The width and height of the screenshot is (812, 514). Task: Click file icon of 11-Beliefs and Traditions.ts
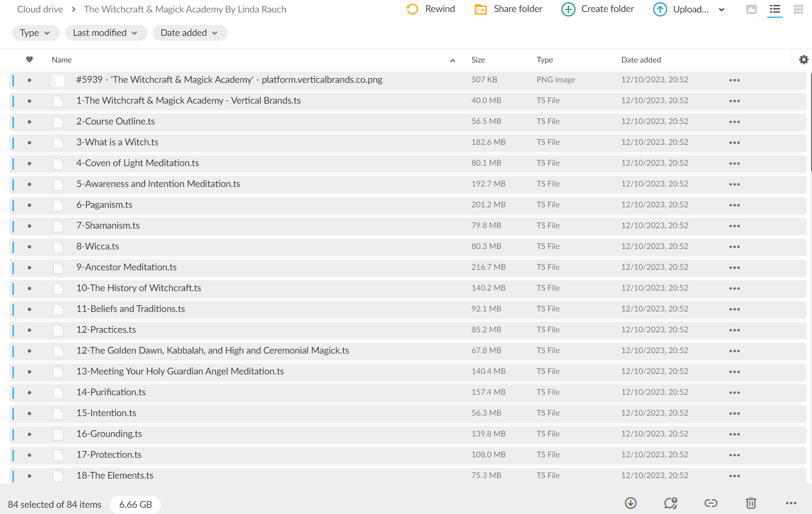pos(58,309)
